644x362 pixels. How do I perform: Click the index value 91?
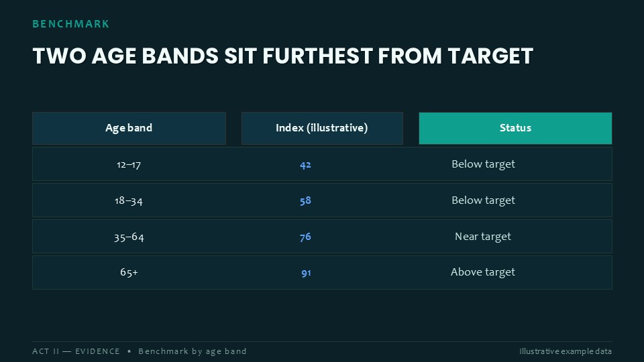tap(306, 273)
